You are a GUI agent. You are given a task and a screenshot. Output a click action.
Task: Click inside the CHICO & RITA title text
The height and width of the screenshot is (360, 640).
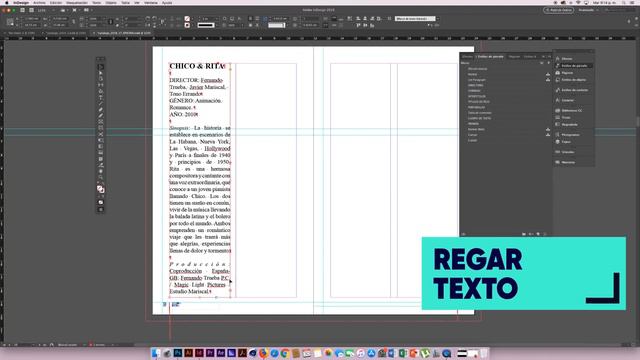196,66
